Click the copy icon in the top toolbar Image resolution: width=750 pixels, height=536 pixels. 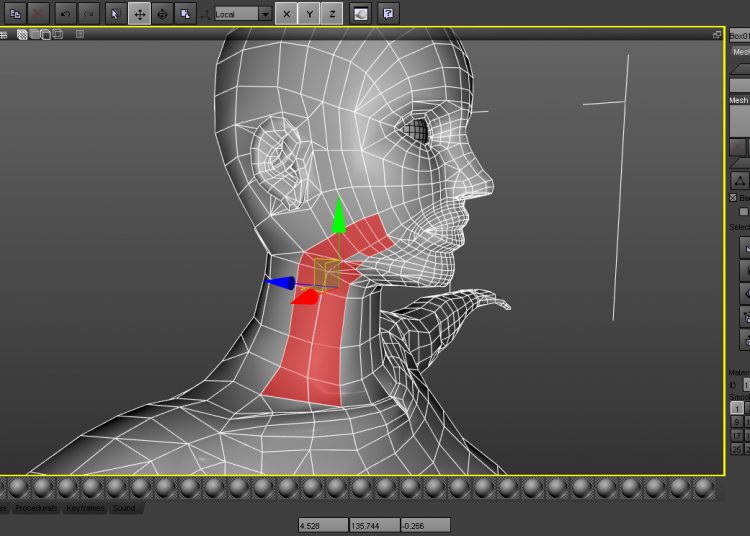tap(15, 14)
